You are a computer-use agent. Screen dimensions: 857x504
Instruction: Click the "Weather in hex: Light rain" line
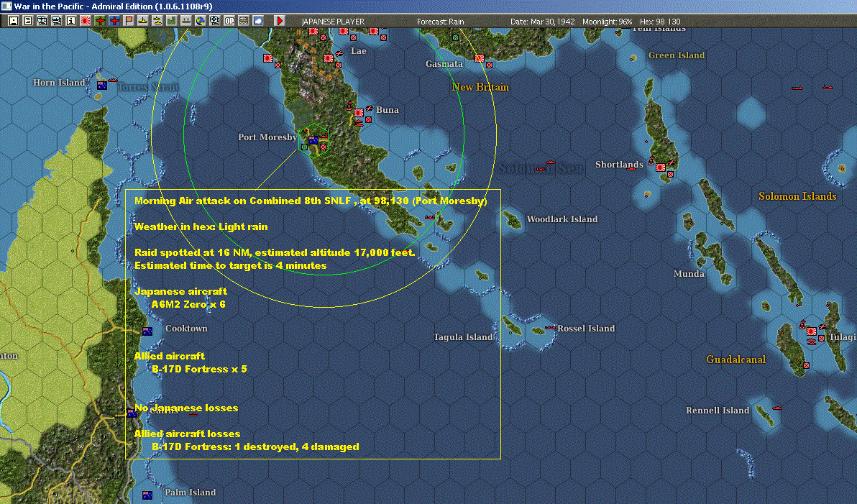[201, 226]
